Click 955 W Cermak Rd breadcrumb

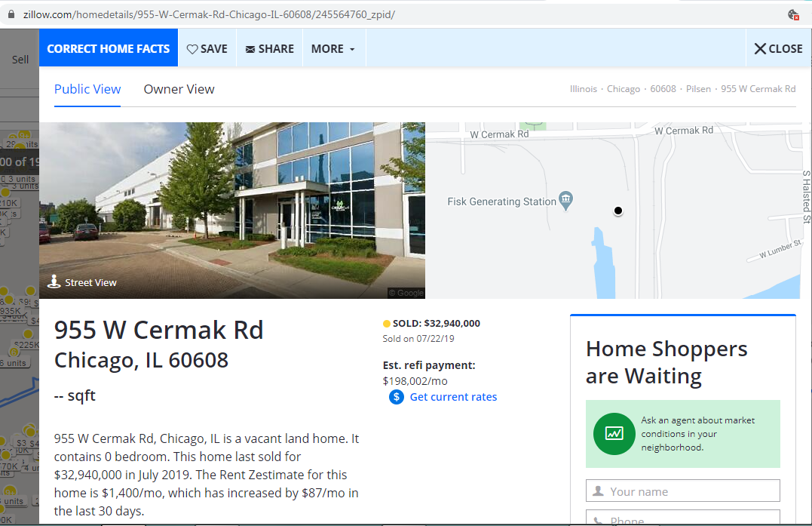click(x=758, y=88)
